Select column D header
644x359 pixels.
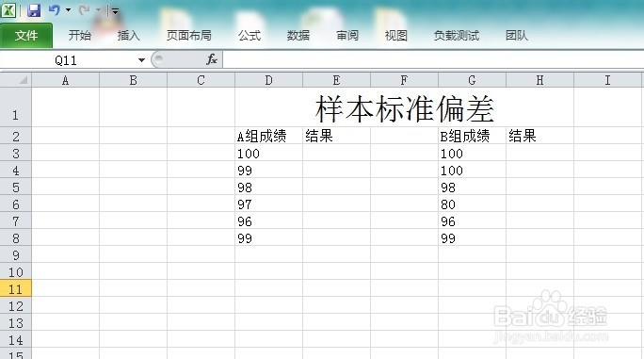click(x=268, y=80)
